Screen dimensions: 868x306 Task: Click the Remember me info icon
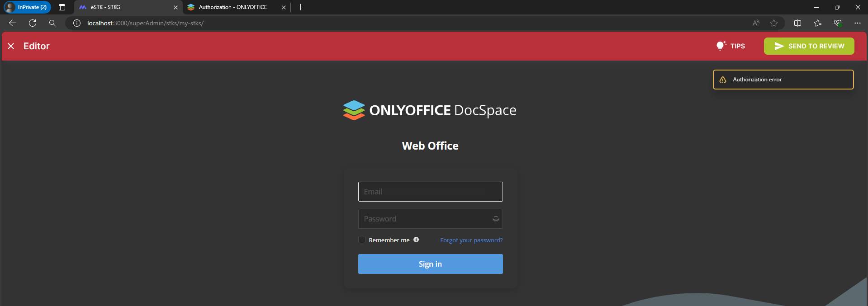(416, 240)
